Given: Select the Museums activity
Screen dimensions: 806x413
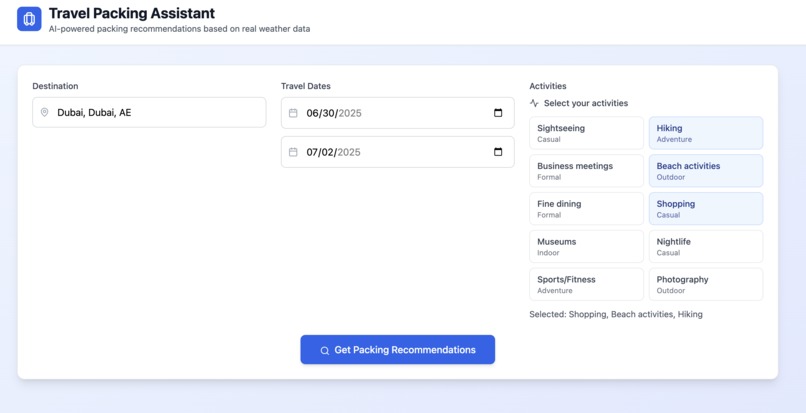Looking at the screenshot, I should click(x=587, y=246).
